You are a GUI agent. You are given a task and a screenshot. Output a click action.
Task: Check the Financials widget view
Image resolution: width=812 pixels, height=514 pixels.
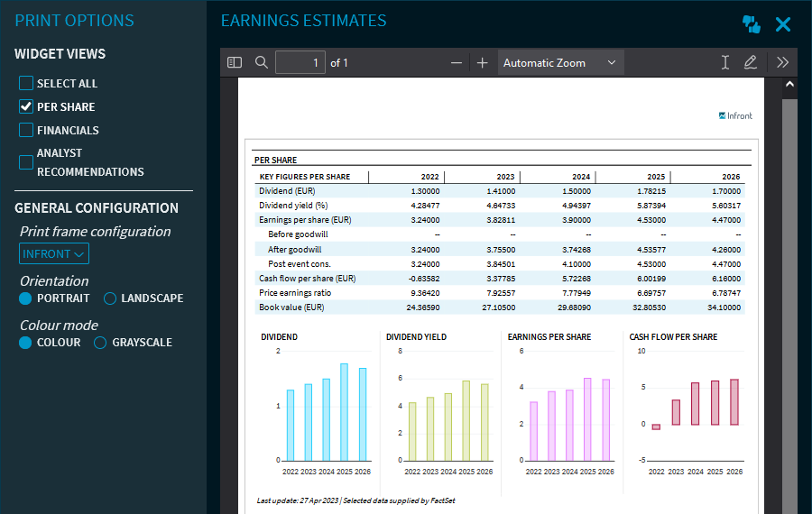[x=26, y=130]
